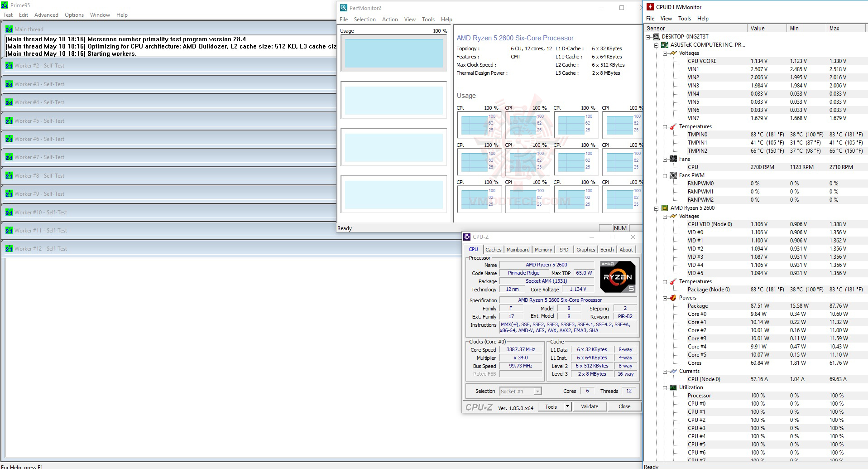The width and height of the screenshot is (868, 469).
Task: Click the Worker #5 Self-Test window icon
Action: [x=9, y=121]
